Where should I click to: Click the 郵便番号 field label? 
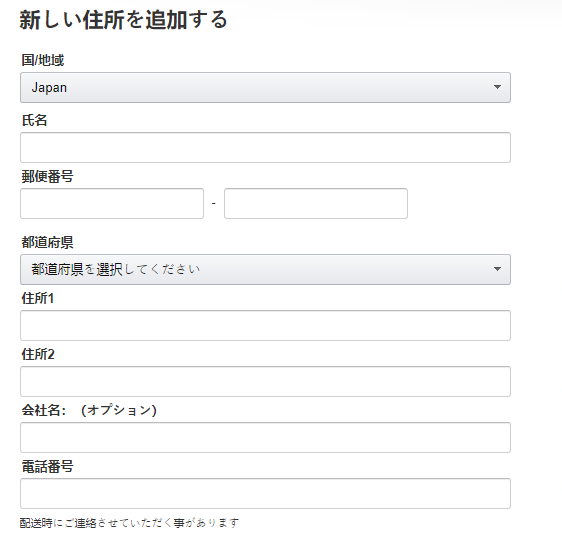(x=47, y=176)
